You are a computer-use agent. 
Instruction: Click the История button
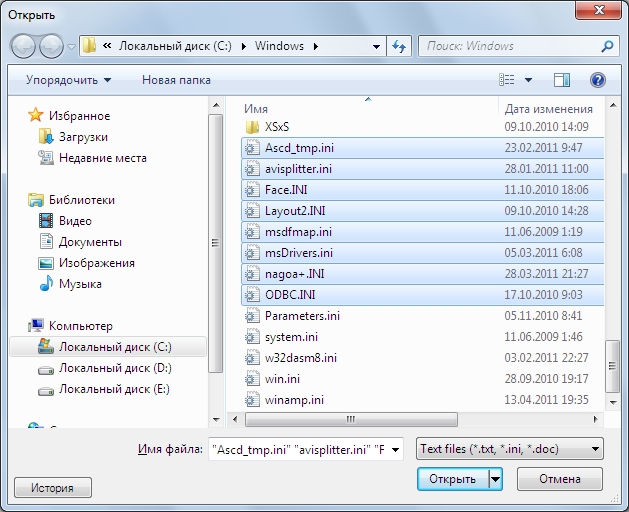tap(53, 488)
